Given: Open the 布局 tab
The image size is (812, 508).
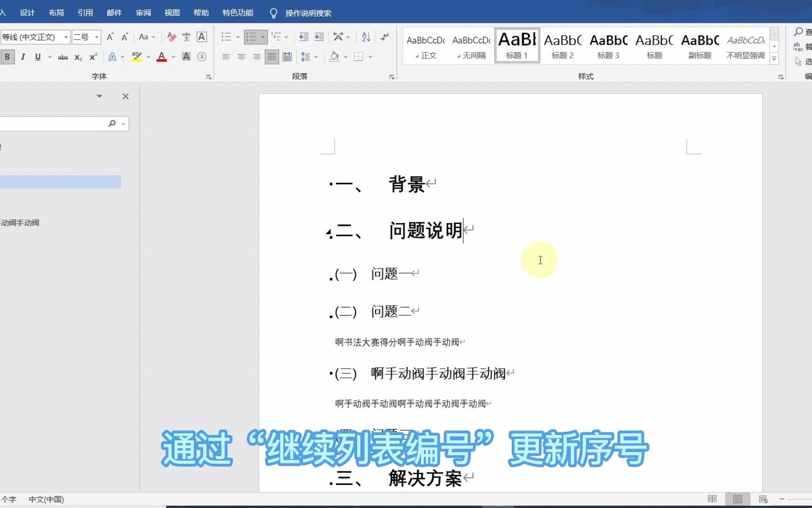Looking at the screenshot, I should click(x=56, y=13).
